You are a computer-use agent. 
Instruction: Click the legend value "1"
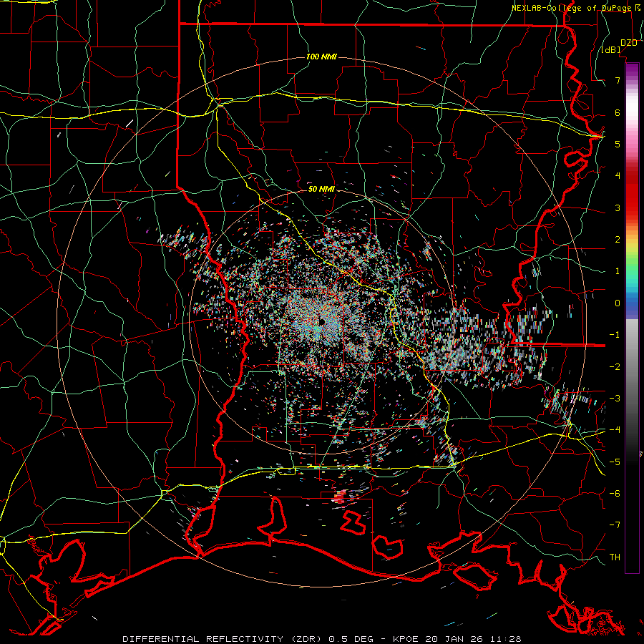tap(618, 271)
